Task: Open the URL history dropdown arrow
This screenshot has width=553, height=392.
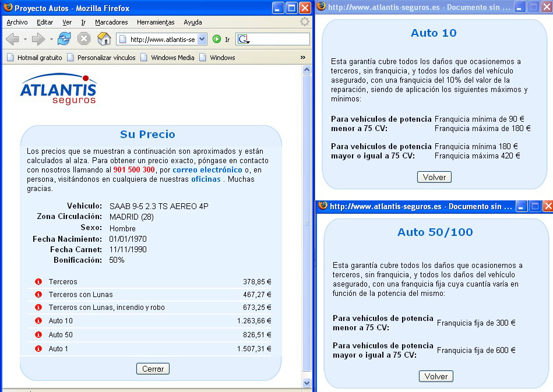Action: tap(202, 39)
